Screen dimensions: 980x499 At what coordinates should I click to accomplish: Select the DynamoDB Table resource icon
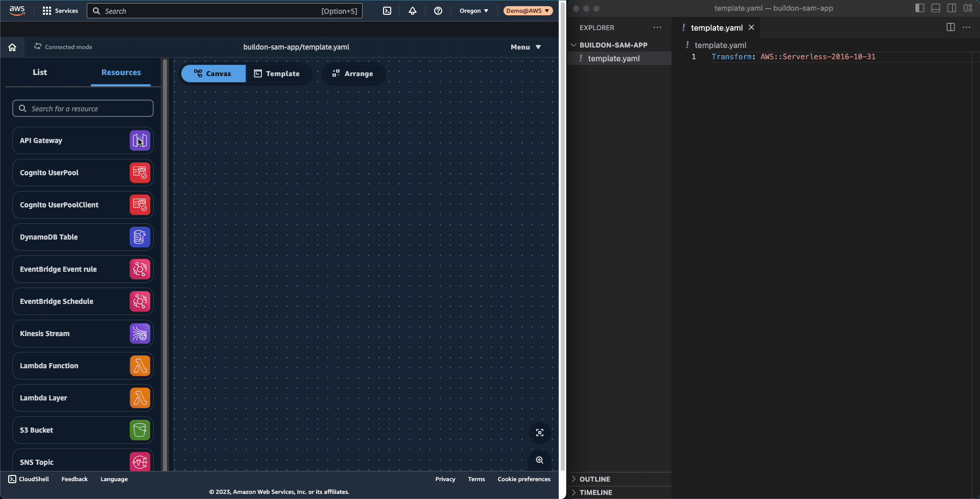(x=140, y=237)
